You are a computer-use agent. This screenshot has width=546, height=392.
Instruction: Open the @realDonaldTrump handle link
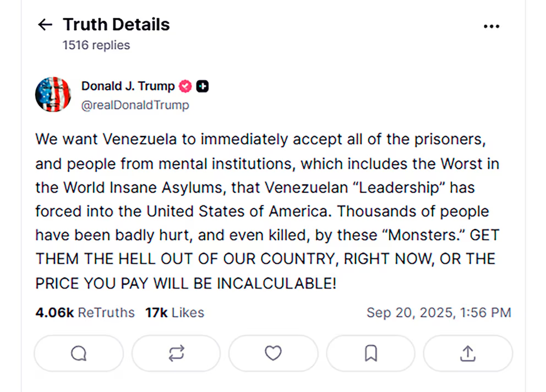coord(135,105)
